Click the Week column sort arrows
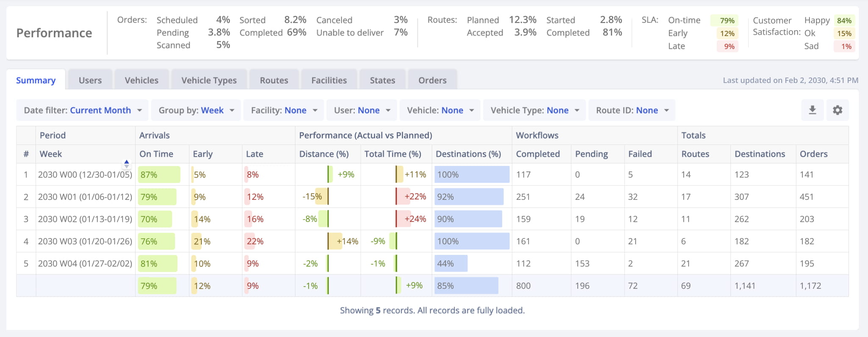This screenshot has height=337, width=868. 126,163
